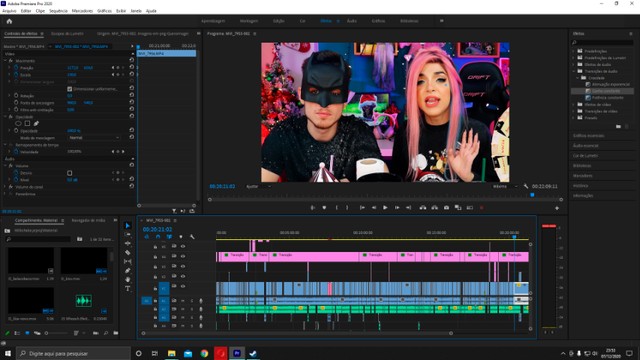Toggle Linked Selection in the timeline
This screenshot has height=360, width=640.
(x=169, y=237)
